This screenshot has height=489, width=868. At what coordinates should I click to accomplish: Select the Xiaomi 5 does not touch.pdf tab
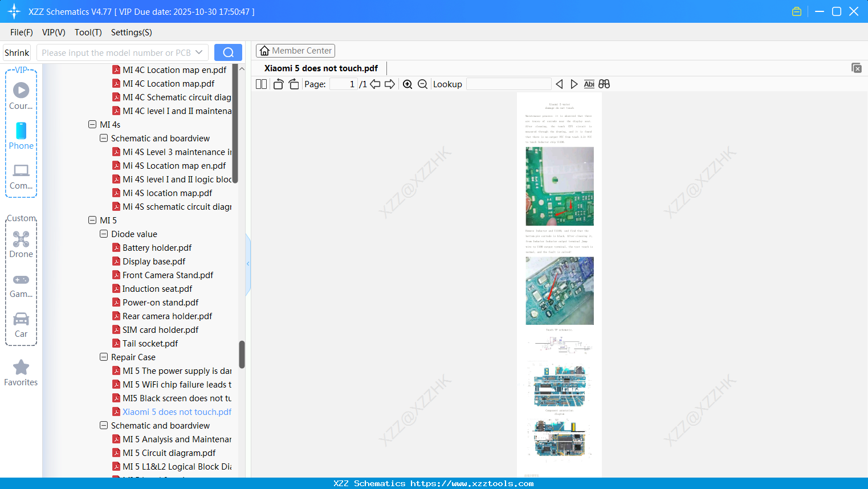pyautogui.click(x=321, y=68)
